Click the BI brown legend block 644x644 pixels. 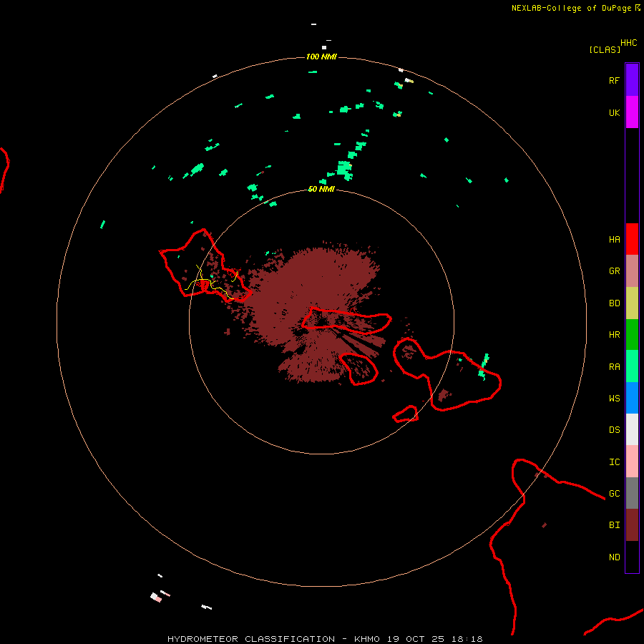(x=632, y=525)
